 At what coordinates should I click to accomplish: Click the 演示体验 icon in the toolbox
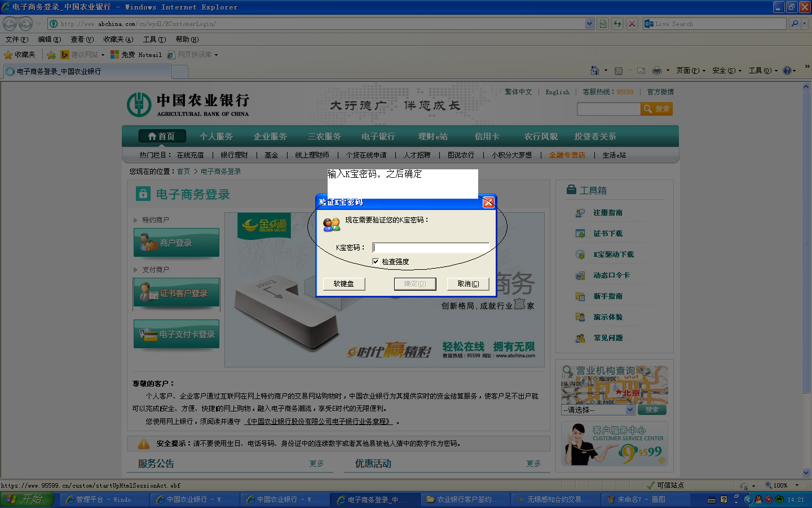point(580,317)
